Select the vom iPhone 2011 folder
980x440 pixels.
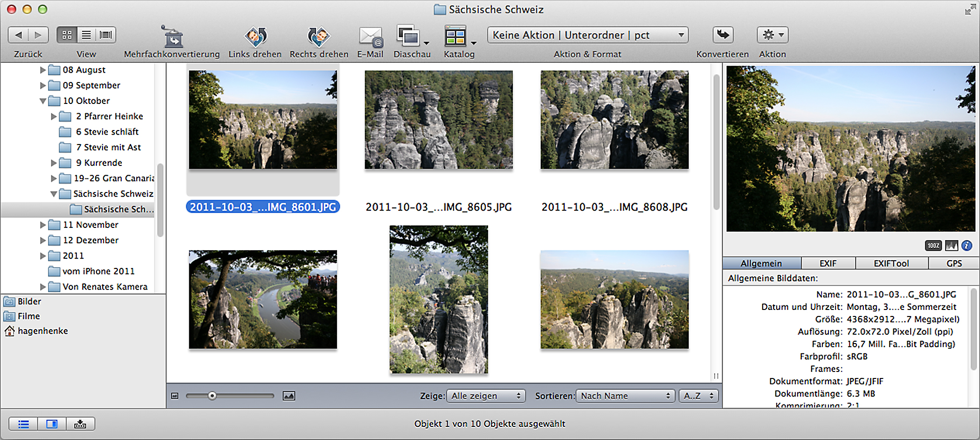click(91, 271)
